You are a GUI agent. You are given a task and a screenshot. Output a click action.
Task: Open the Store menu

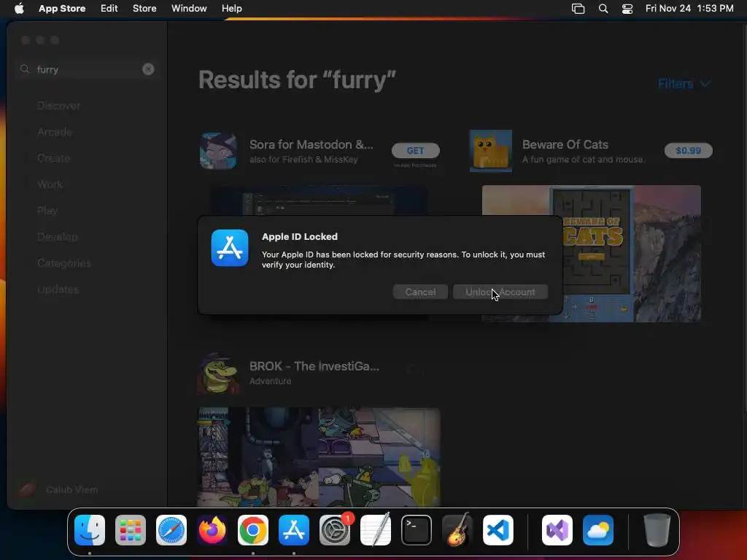tap(144, 8)
